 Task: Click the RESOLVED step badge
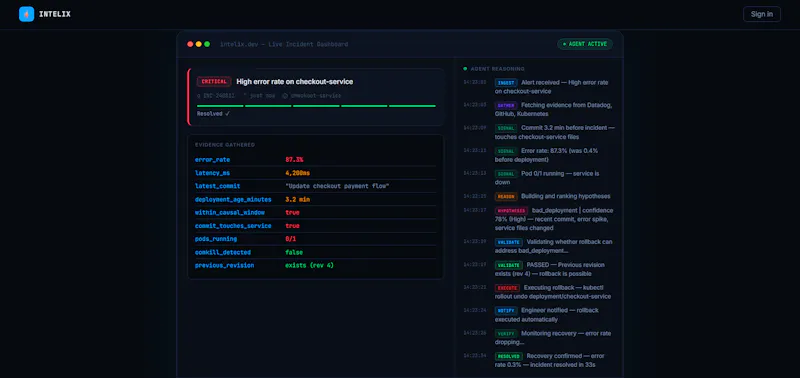[x=508, y=356]
